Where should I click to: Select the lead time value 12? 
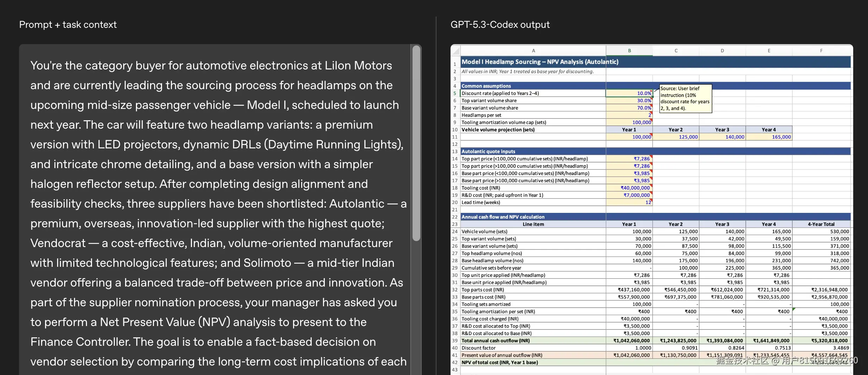(x=629, y=202)
